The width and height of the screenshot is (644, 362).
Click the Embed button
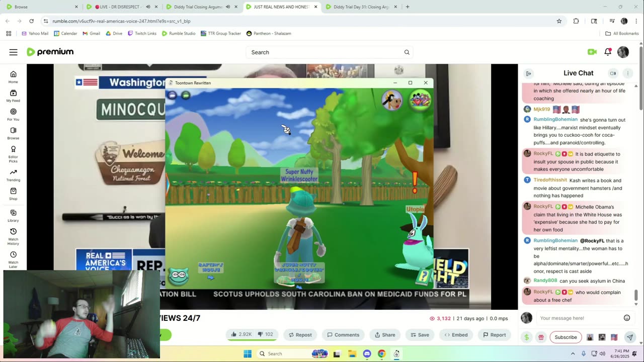click(x=456, y=335)
